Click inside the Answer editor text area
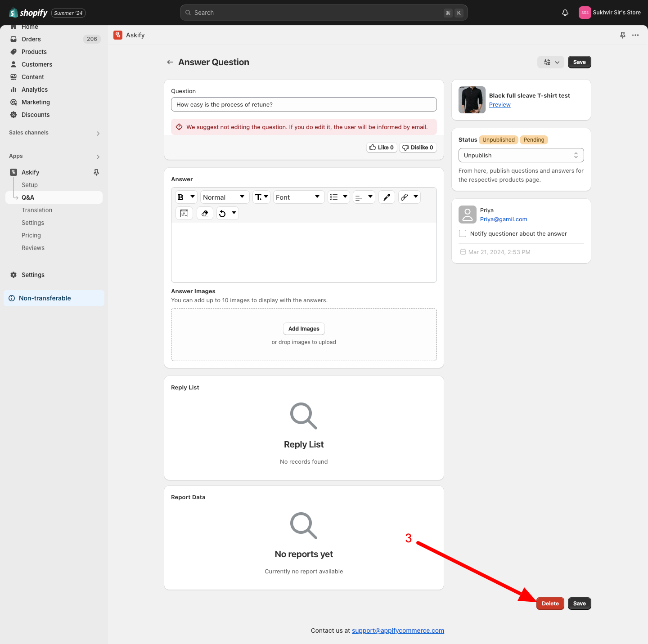Viewport: 648px width, 644px height. [x=304, y=252]
